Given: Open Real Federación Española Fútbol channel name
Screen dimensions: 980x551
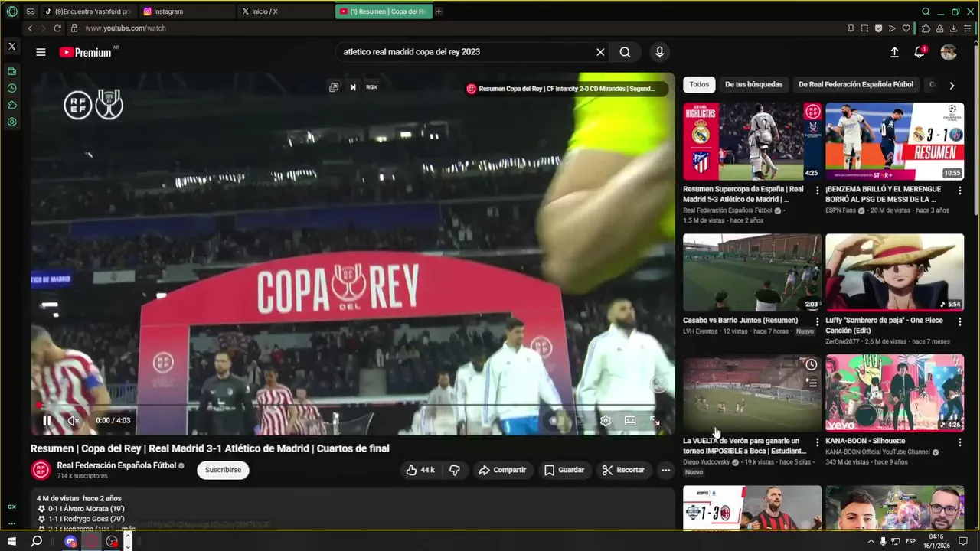Looking at the screenshot, I should [x=116, y=465].
